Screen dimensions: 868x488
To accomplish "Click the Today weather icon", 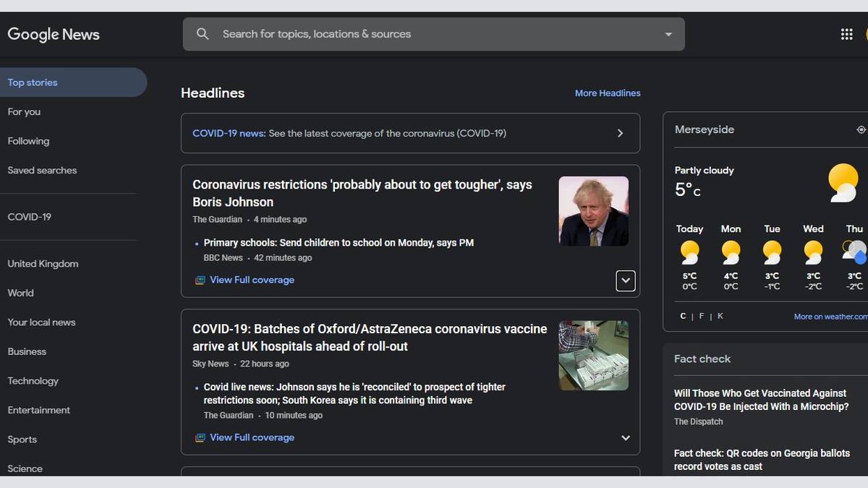I will pos(689,252).
